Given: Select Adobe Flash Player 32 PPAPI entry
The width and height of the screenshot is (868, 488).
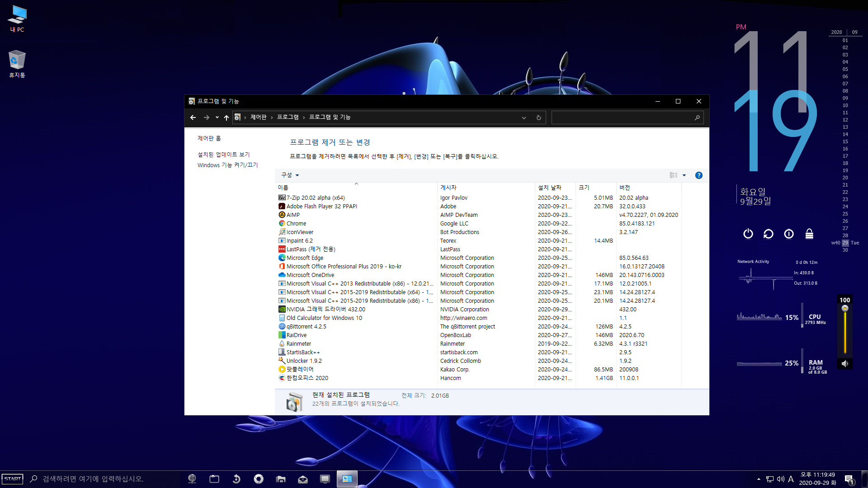Looking at the screenshot, I should click(x=479, y=206).
